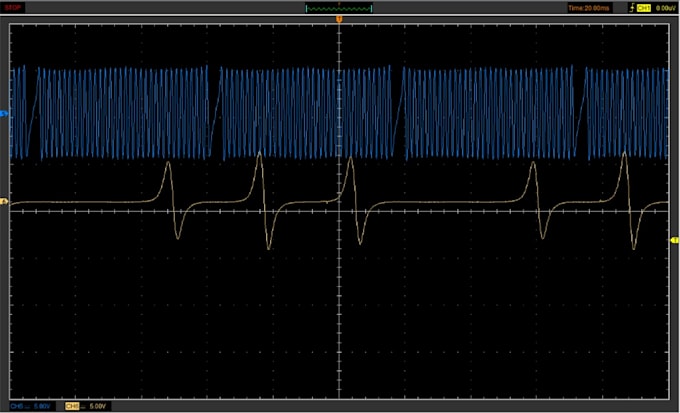This screenshot has height=413, width=680.
Task: Select the yellow CH1 trigger source badge
Action: (x=644, y=8)
